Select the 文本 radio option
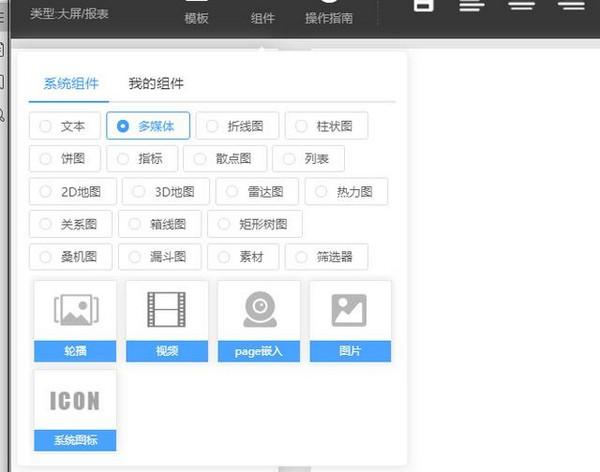 (64, 126)
